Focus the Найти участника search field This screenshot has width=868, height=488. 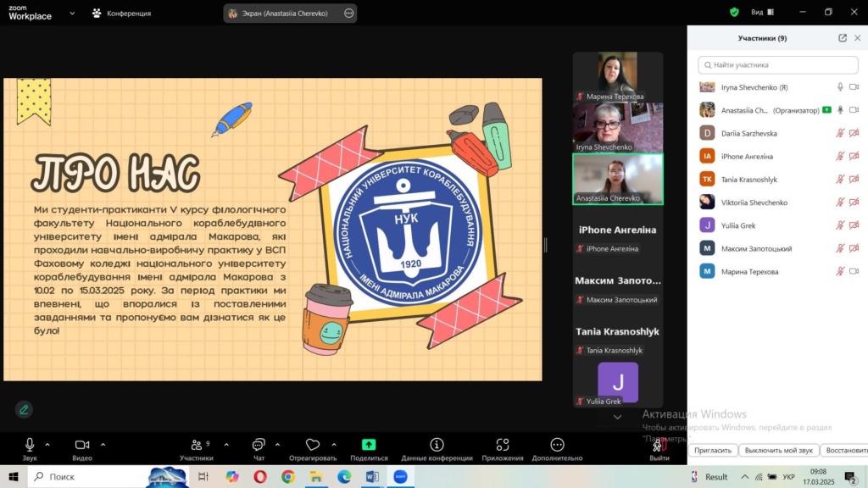[778, 64]
